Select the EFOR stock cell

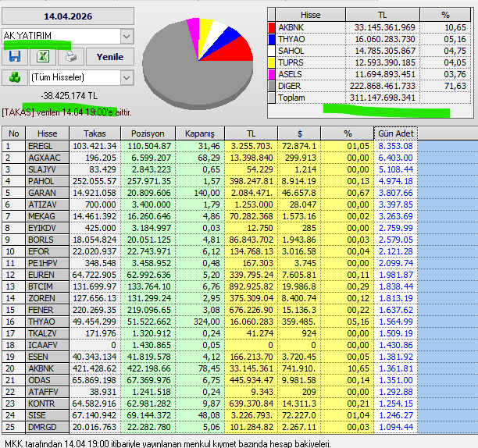[47, 251]
